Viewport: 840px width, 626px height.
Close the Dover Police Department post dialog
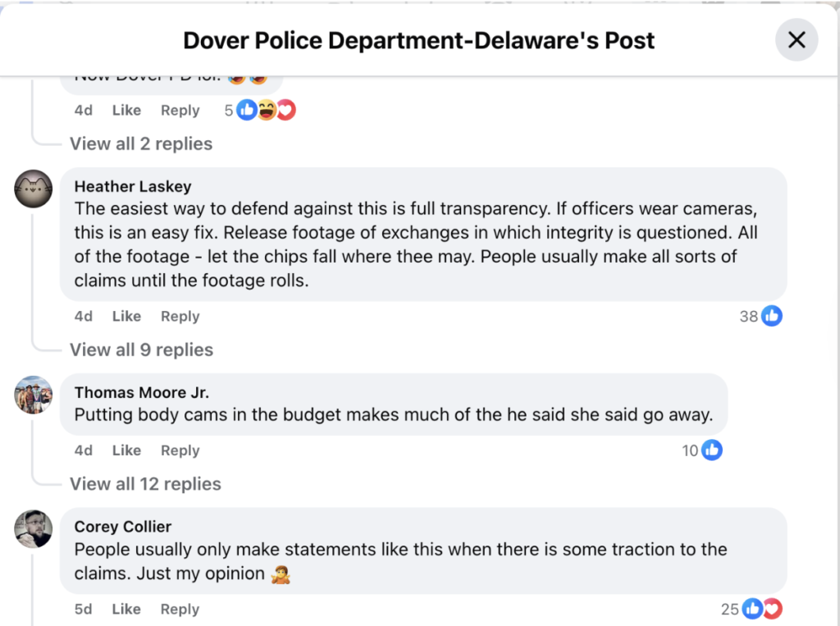tap(797, 39)
